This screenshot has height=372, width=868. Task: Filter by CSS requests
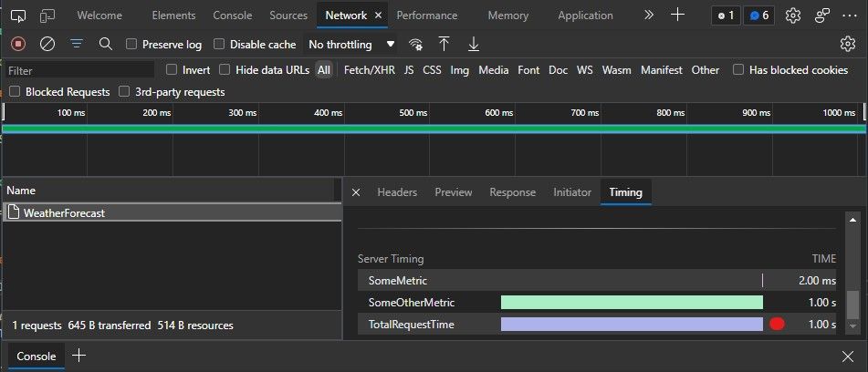pos(433,69)
